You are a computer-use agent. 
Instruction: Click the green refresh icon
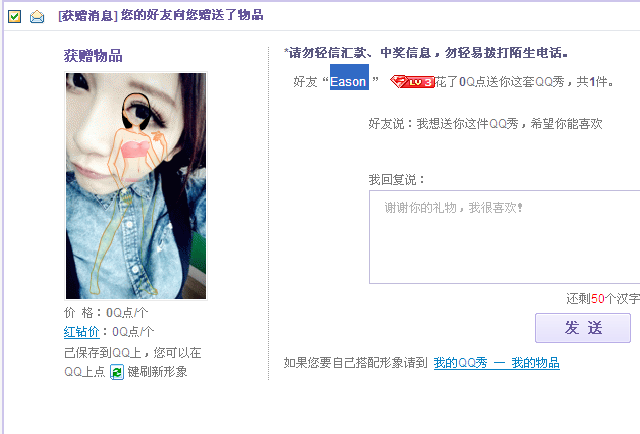tap(117, 372)
